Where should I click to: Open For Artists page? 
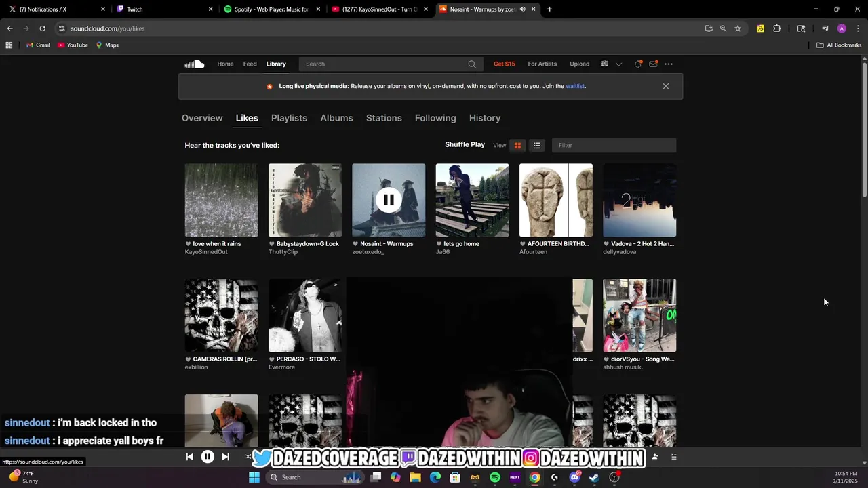coord(542,64)
